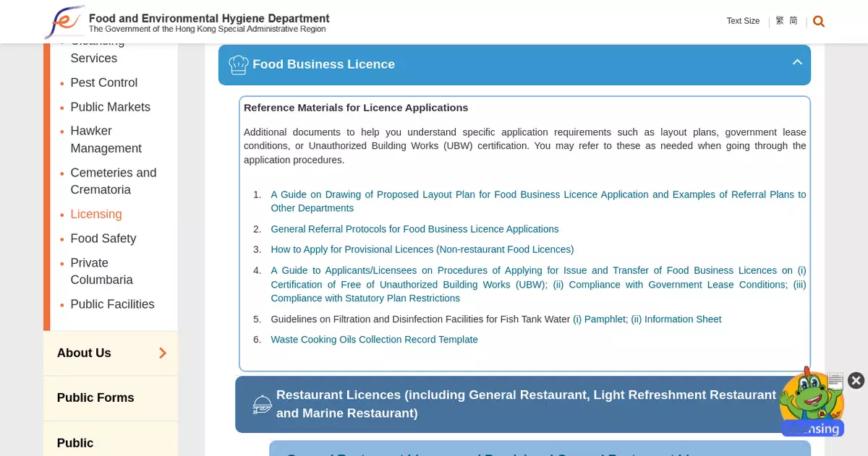Image resolution: width=868 pixels, height=456 pixels.
Task: Click the restaurant cloche icon
Action: click(262, 405)
